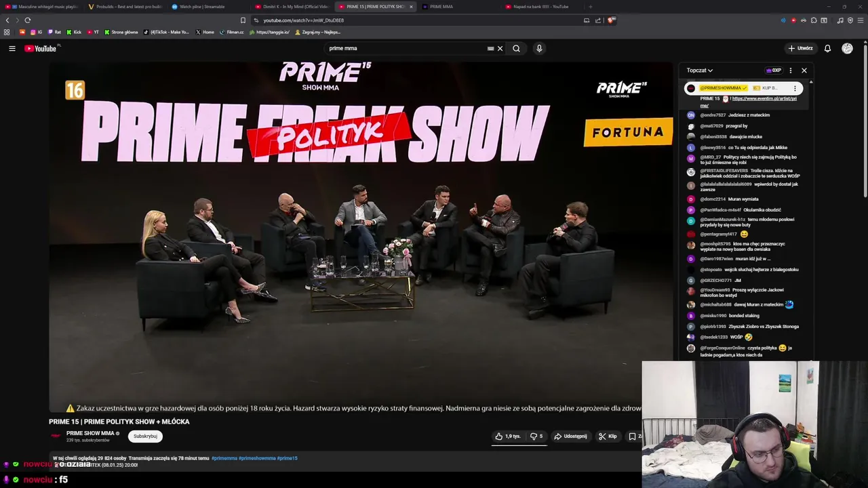The height and width of the screenshot is (488, 868).
Task: Close the PRIME 15 PRIME POLITYK SHOW tab
Action: coord(411,7)
